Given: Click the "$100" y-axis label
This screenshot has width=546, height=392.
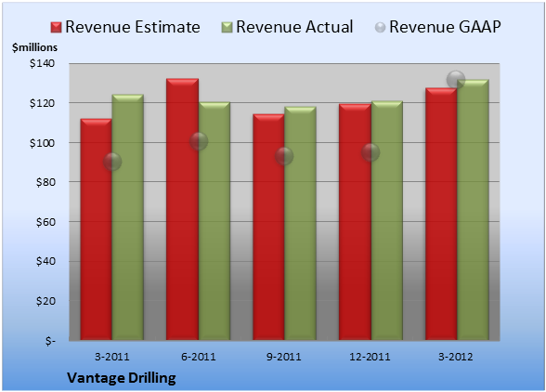Looking at the screenshot, I should click(x=42, y=143).
